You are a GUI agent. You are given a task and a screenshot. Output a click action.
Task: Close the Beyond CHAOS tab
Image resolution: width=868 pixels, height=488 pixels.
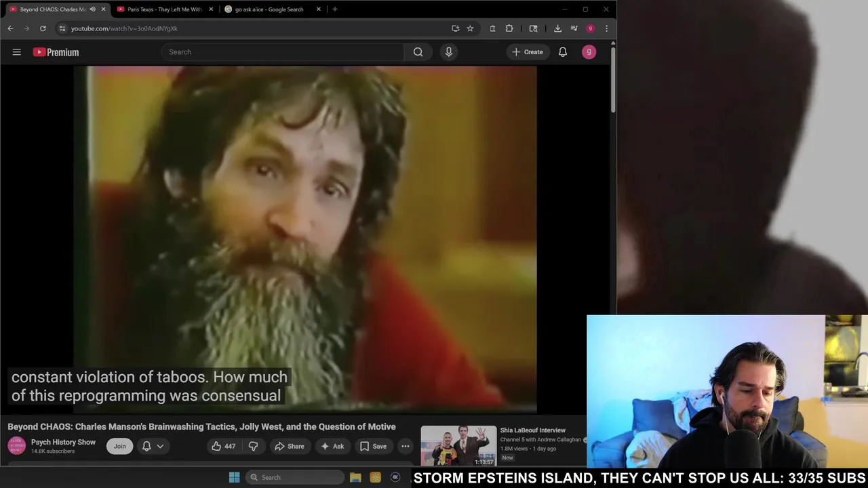(103, 9)
